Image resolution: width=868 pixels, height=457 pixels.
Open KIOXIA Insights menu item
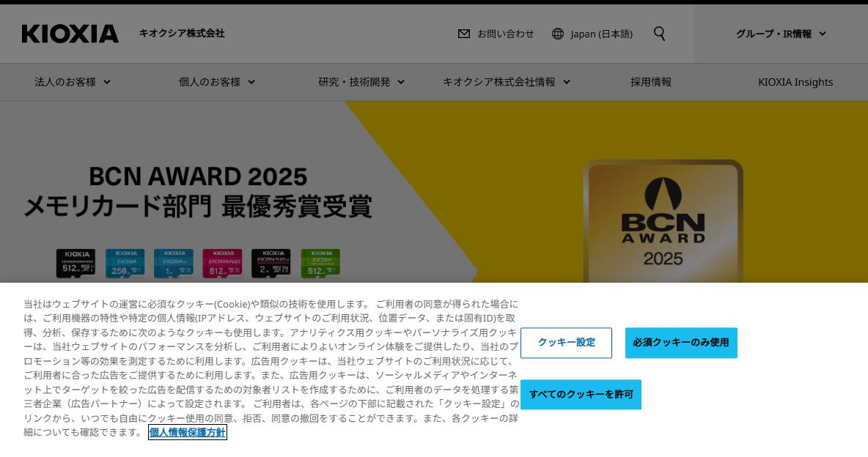[795, 82]
